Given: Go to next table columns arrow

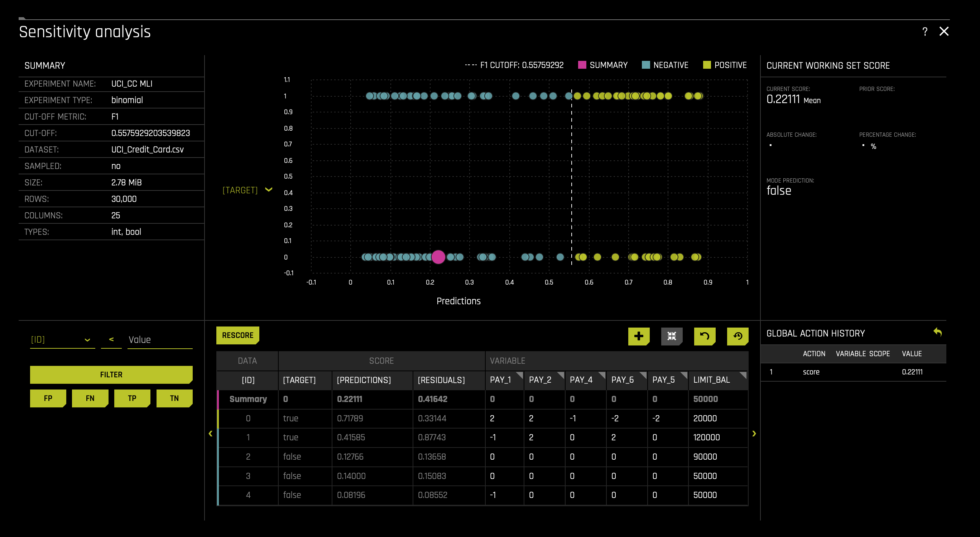Looking at the screenshot, I should [754, 433].
